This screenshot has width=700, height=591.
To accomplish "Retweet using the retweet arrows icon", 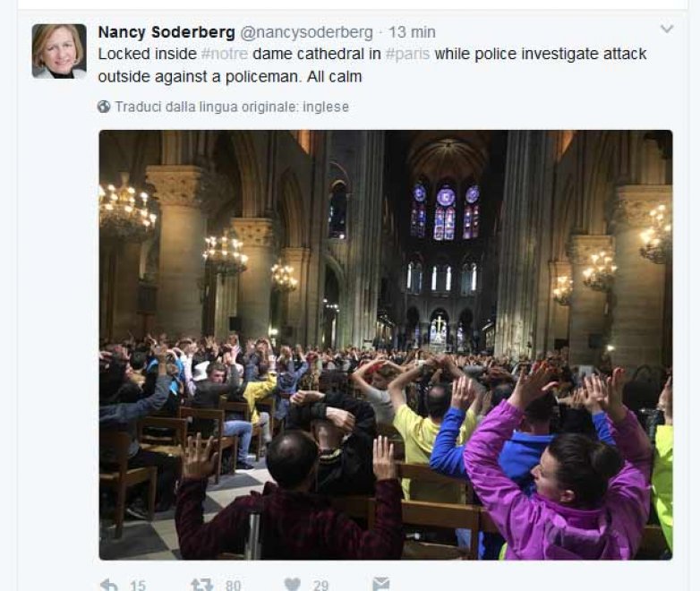I will (x=201, y=585).
